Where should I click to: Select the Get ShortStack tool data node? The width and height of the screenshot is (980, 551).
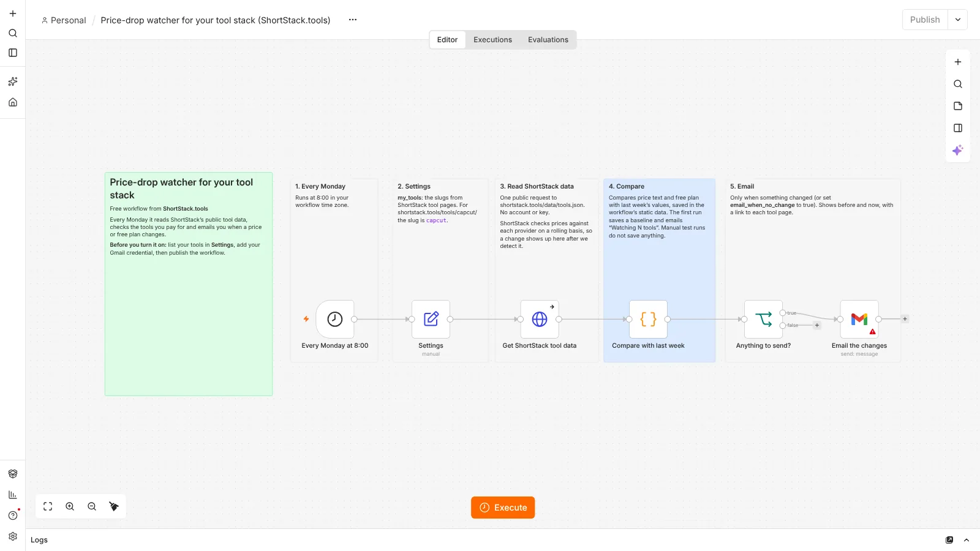click(540, 319)
